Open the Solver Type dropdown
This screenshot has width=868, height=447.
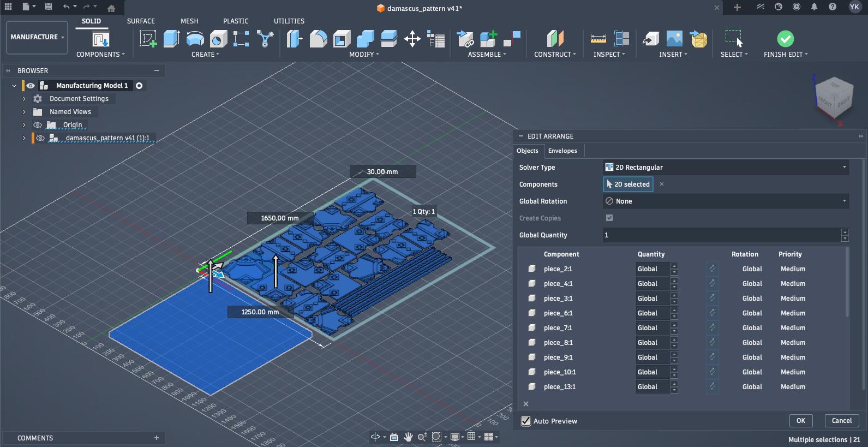tap(726, 168)
